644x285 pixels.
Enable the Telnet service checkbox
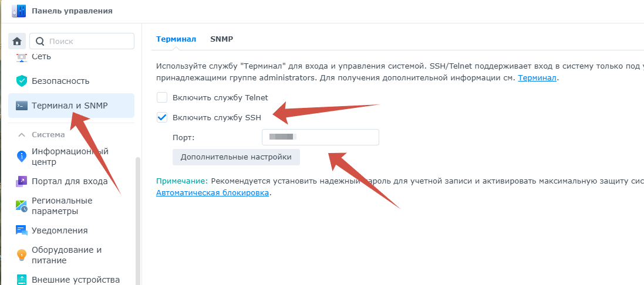[x=162, y=98]
